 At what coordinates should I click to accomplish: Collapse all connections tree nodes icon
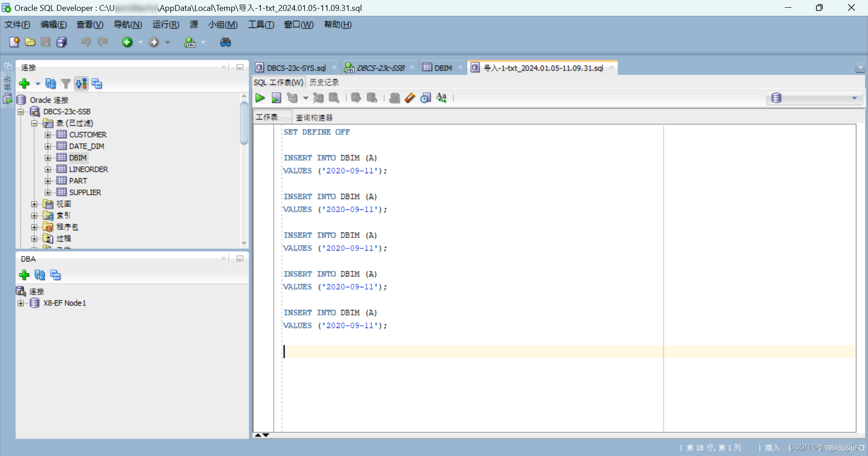[97, 84]
